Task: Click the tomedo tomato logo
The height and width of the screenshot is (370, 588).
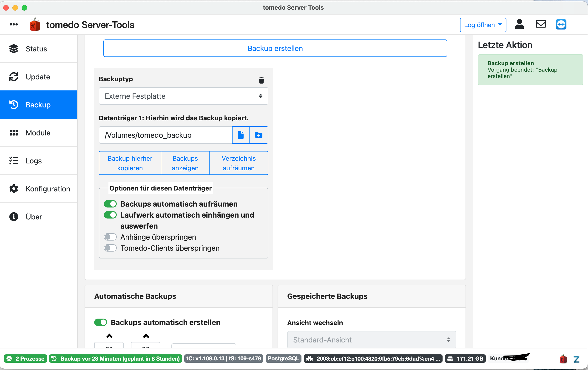Action: point(35,25)
